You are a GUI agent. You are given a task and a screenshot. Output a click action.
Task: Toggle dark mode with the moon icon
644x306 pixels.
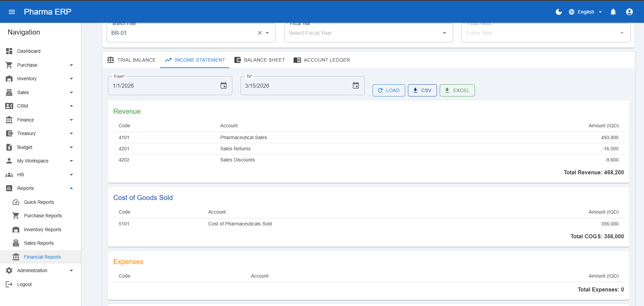pyautogui.click(x=558, y=12)
